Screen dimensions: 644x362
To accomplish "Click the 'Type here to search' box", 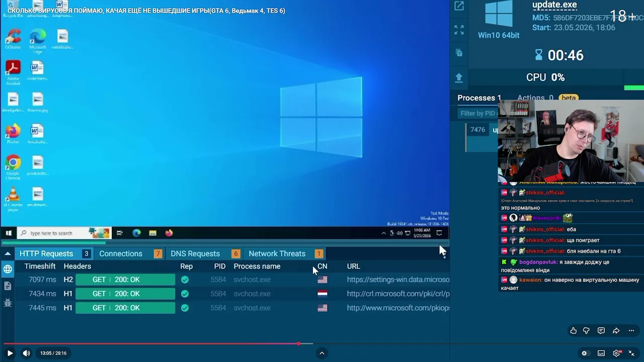I will pyautogui.click(x=63, y=233).
